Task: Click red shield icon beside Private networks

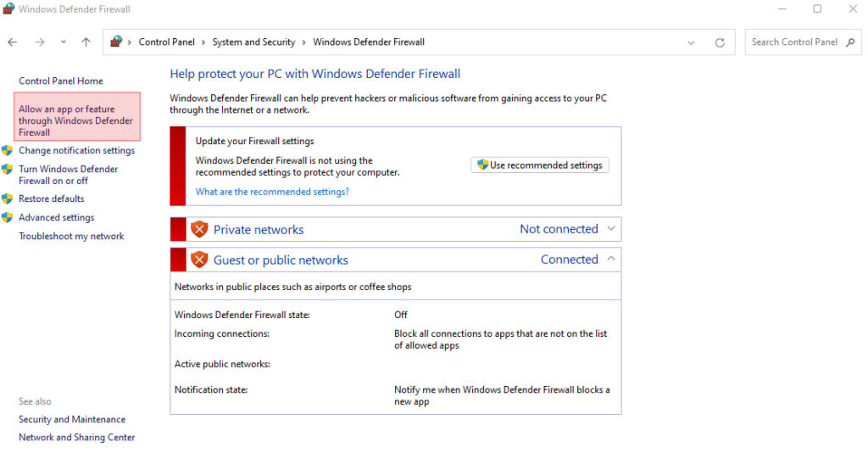Action: (x=199, y=229)
